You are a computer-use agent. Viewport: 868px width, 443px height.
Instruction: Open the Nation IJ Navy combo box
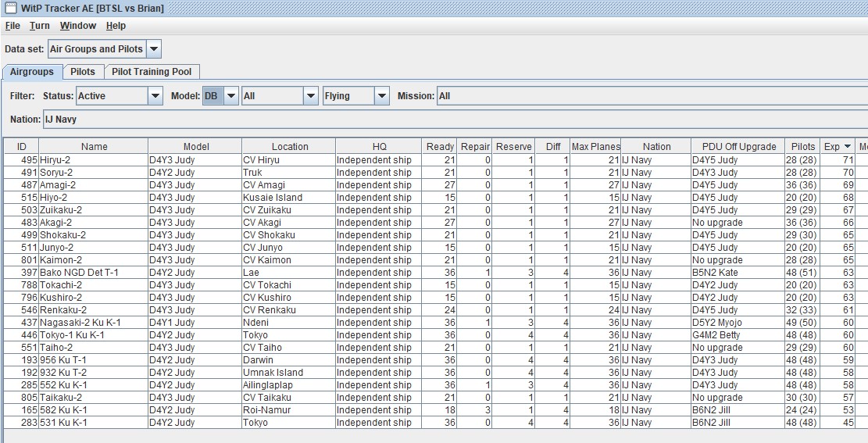tap(455, 119)
